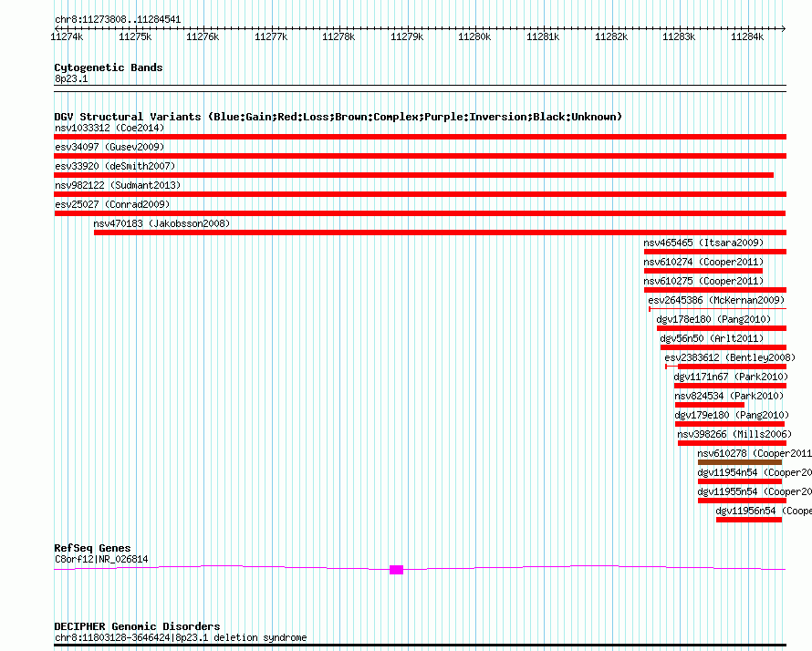Click the DGV Structural Variants track title
Viewport: 812px width, 651px height.
tap(338, 117)
